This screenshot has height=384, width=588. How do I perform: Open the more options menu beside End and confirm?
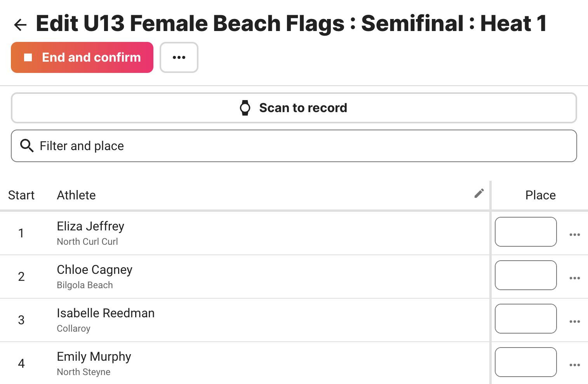(x=179, y=57)
